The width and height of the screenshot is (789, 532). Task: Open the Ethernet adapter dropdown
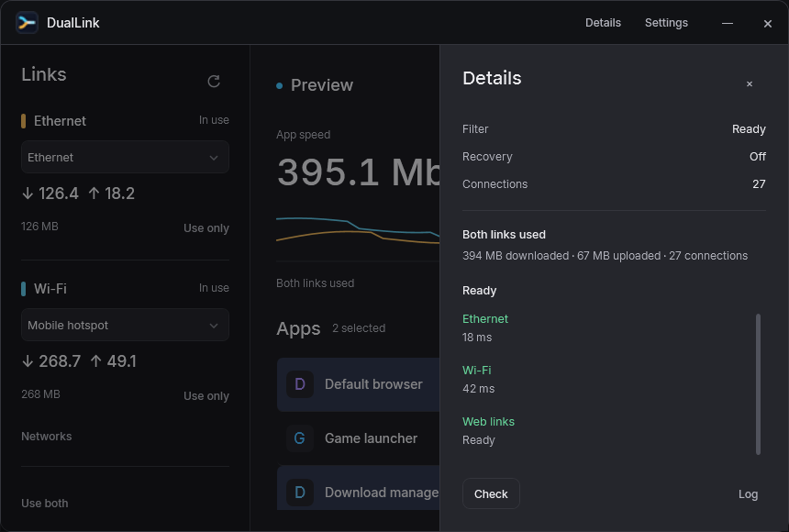pos(125,157)
